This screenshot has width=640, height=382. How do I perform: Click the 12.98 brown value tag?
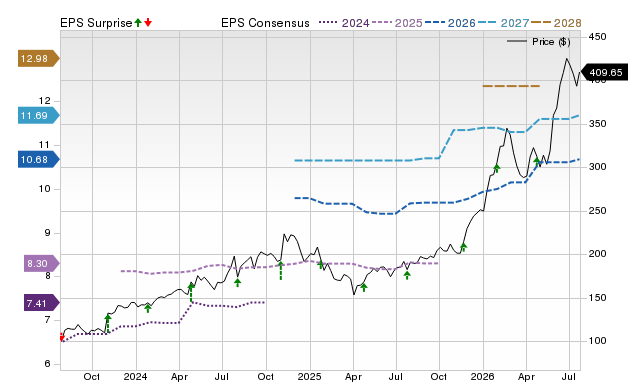[38, 58]
